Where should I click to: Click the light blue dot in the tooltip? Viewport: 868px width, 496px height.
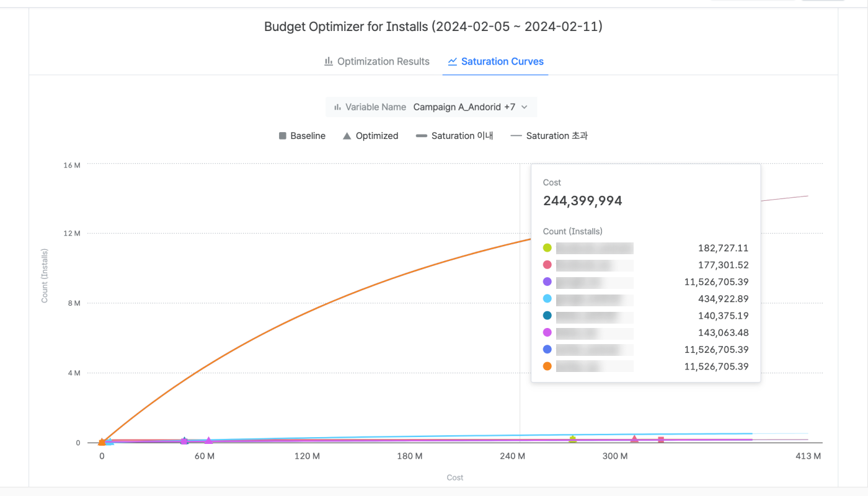pos(547,299)
